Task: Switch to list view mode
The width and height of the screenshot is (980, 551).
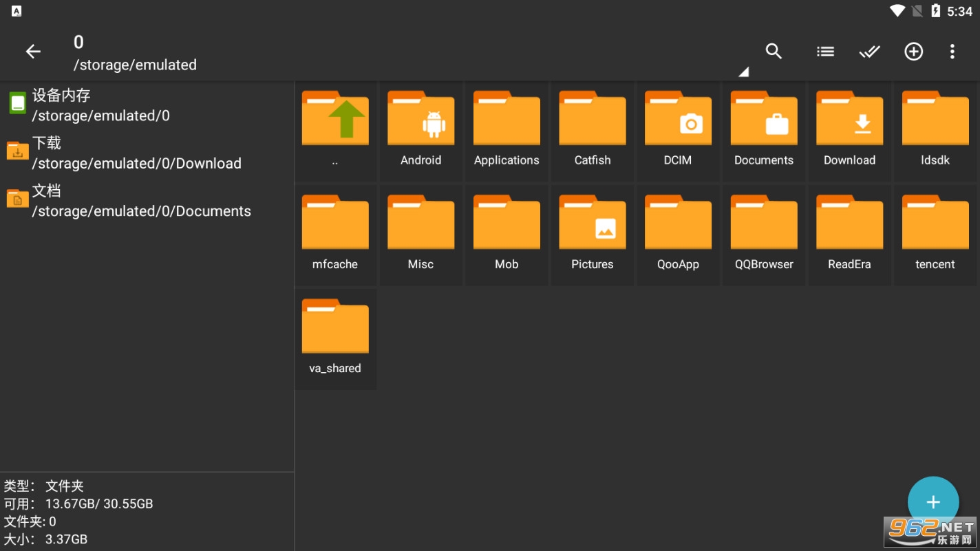Action: tap(825, 52)
